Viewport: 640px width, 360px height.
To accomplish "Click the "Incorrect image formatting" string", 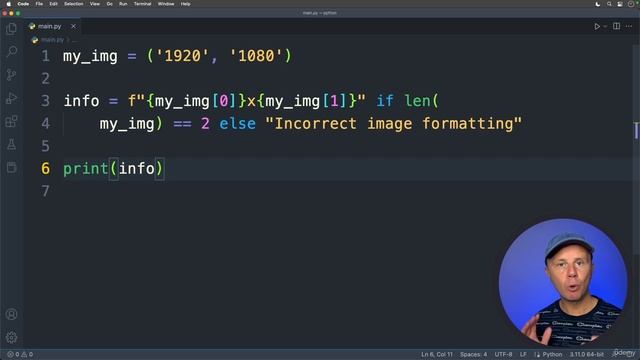I will click(x=393, y=124).
